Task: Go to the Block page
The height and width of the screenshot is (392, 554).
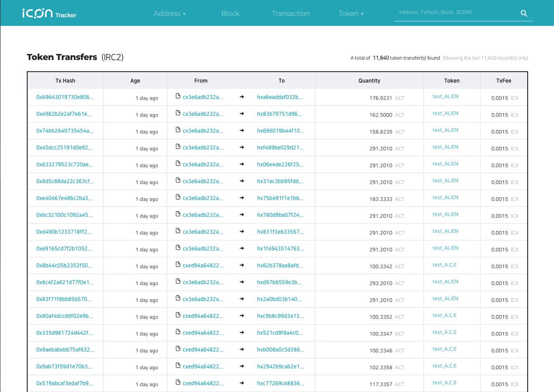Action: [x=230, y=13]
